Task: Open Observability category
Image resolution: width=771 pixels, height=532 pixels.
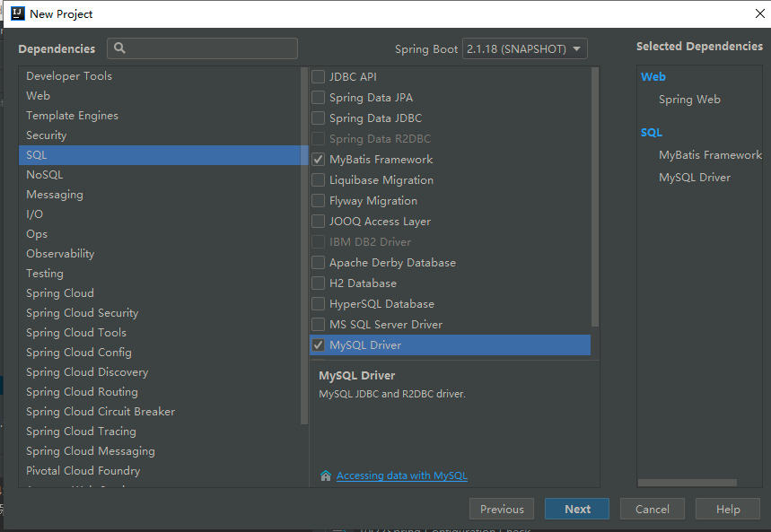Action: point(160,254)
